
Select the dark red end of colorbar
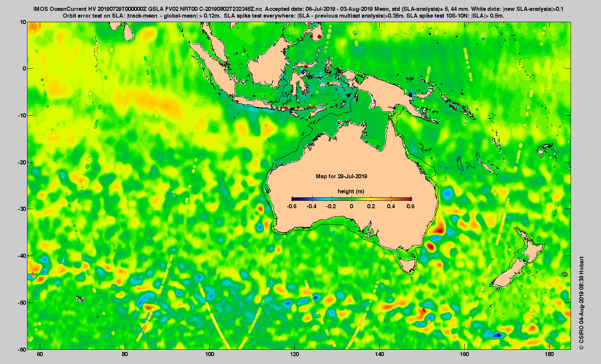tap(409, 199)
